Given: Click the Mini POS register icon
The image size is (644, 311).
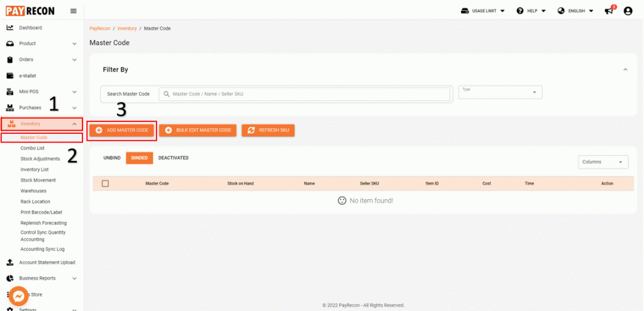Looking at the screenshot, I should click(10, 92).
